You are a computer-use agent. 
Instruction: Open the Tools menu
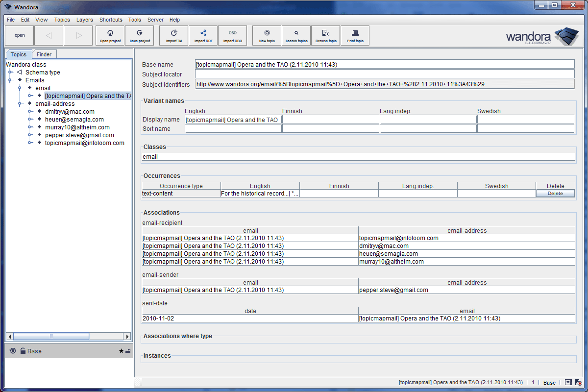tap(134, 20)
